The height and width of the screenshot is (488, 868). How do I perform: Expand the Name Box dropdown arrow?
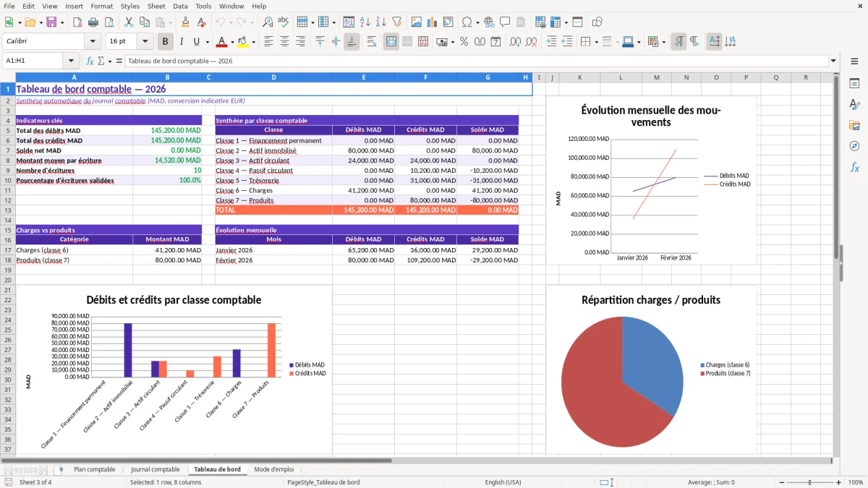click(71, 61)
